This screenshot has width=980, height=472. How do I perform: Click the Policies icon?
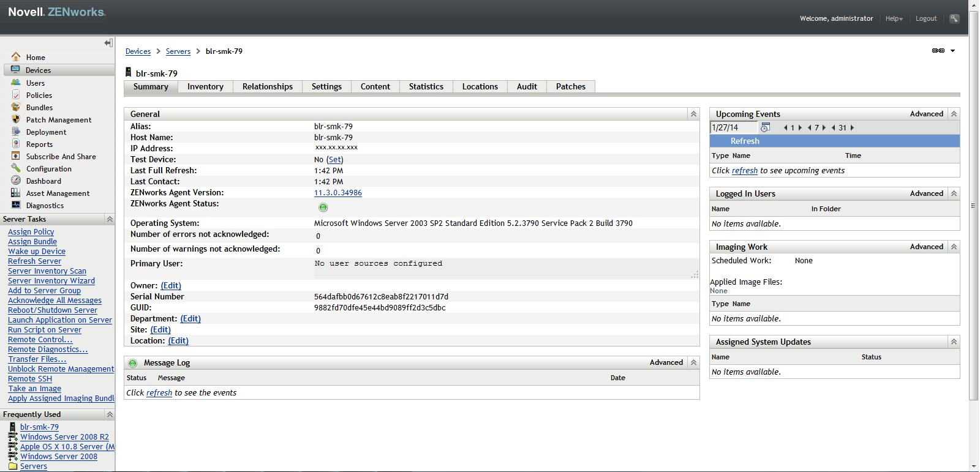click(x=16, y=95)
